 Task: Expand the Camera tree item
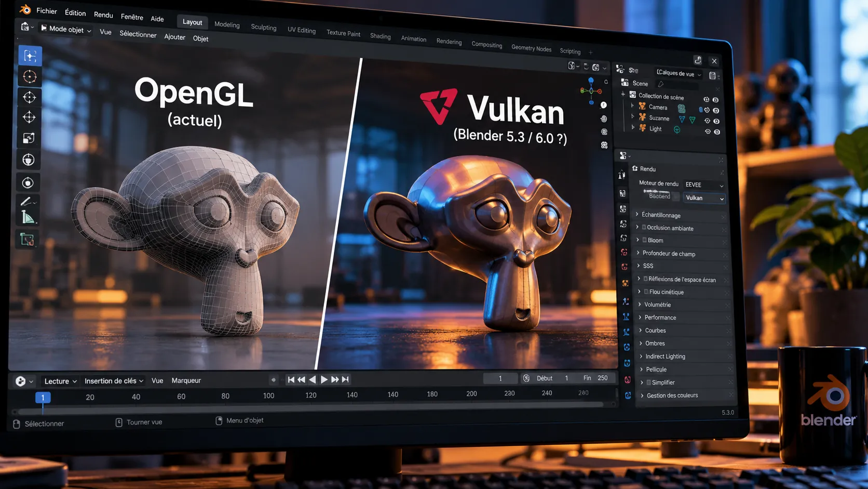(632, 106)
